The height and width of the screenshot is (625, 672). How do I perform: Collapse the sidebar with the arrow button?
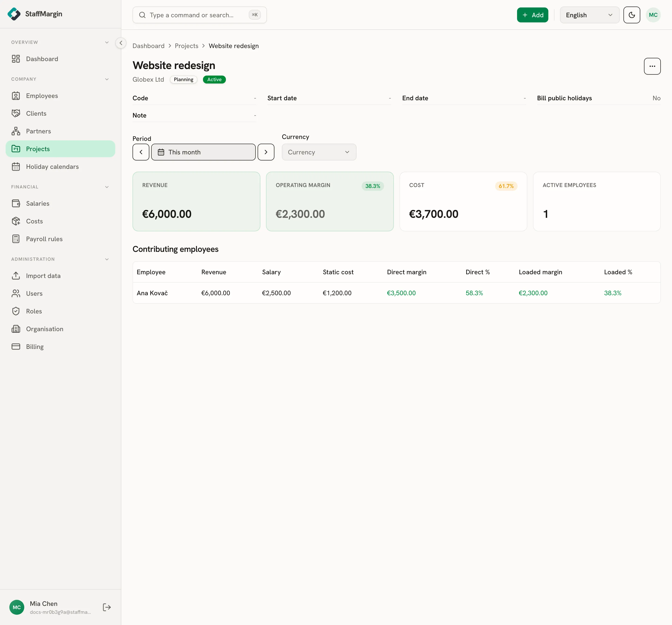point(121,43)
